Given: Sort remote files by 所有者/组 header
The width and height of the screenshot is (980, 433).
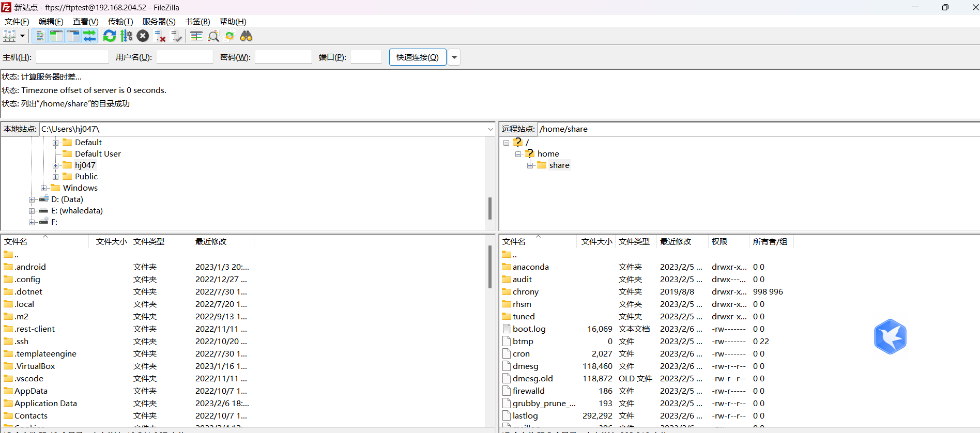Looking at the screenshot, I should click(x=771, y=242).
